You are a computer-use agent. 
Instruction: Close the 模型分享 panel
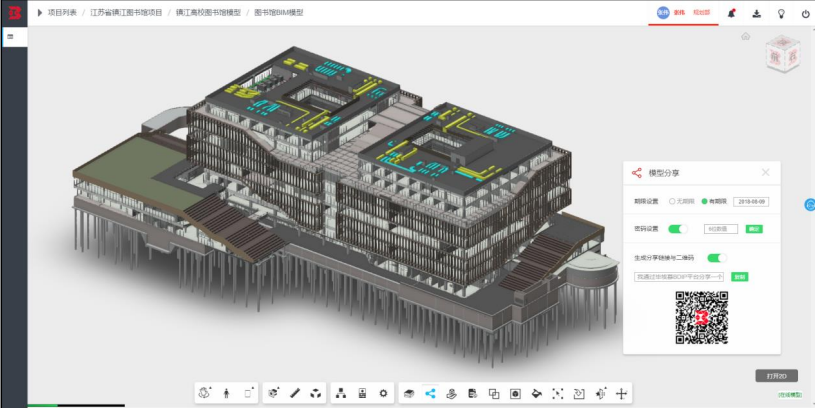765,172
